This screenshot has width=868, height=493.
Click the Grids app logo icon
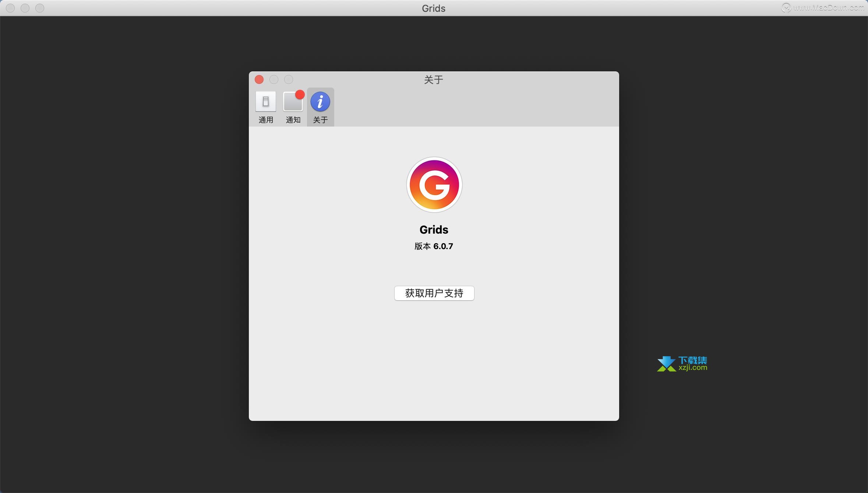tap(434, 185)
